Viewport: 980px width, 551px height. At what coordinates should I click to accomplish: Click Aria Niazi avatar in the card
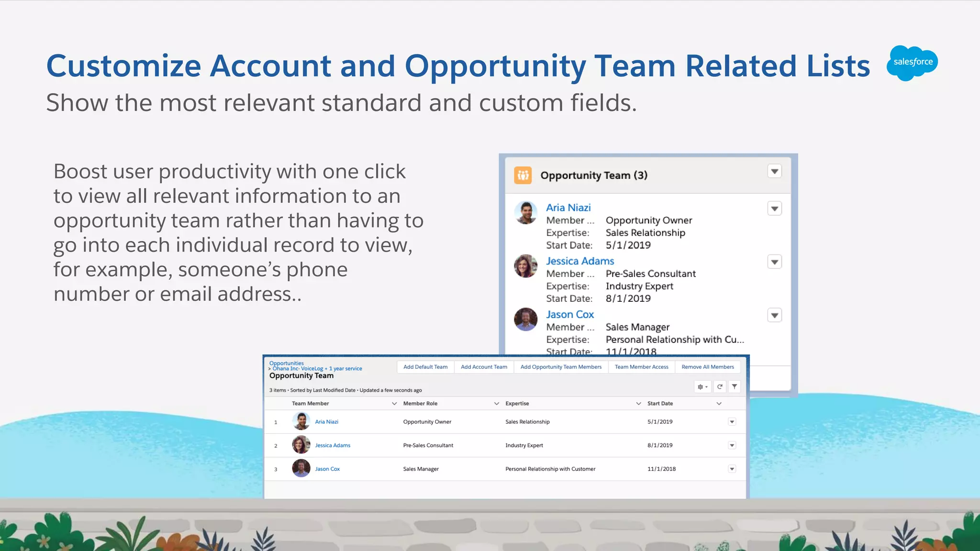click(x=525, y=212)
